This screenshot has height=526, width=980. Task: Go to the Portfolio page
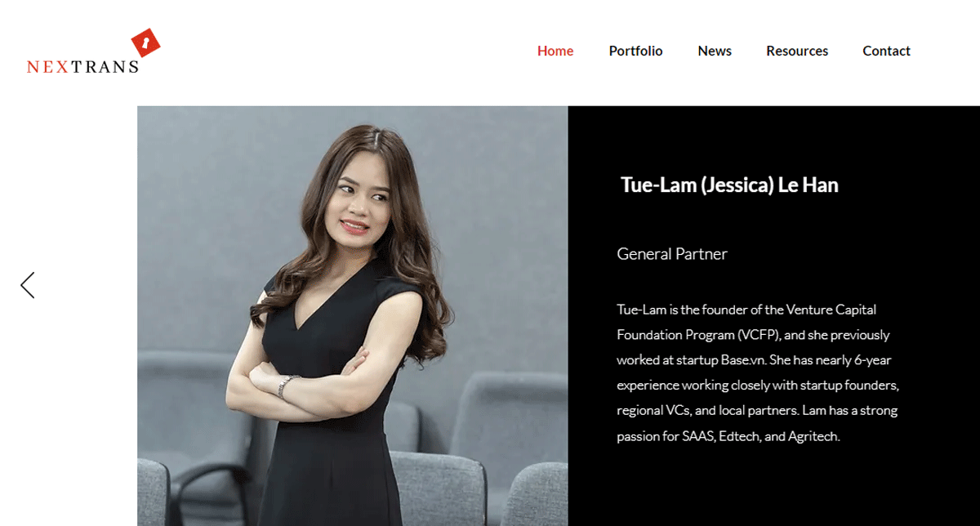tap(635, 51)
